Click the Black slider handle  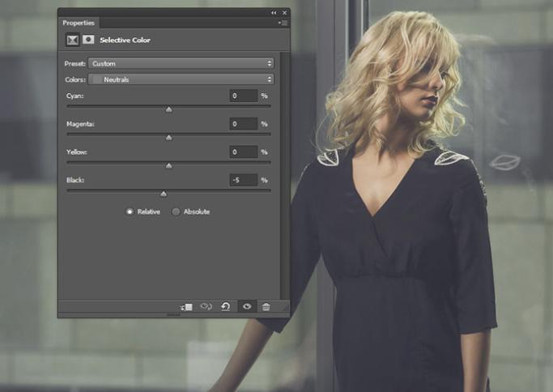click(x=164, y=194)
